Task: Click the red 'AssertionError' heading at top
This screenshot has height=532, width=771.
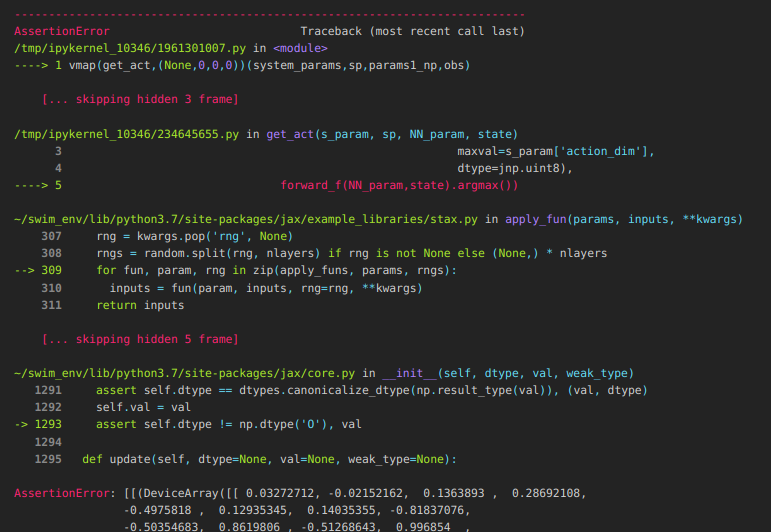Action: 62,31
